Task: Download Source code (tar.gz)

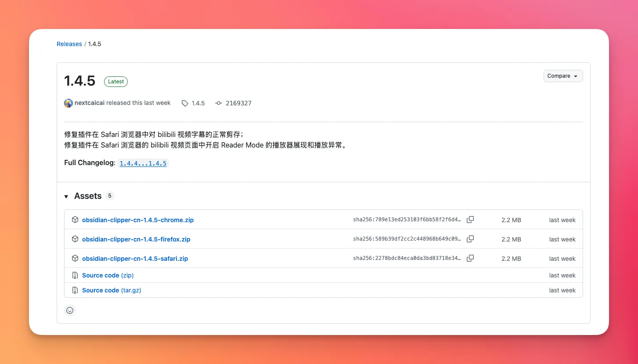Action: [x=112, y=290]
